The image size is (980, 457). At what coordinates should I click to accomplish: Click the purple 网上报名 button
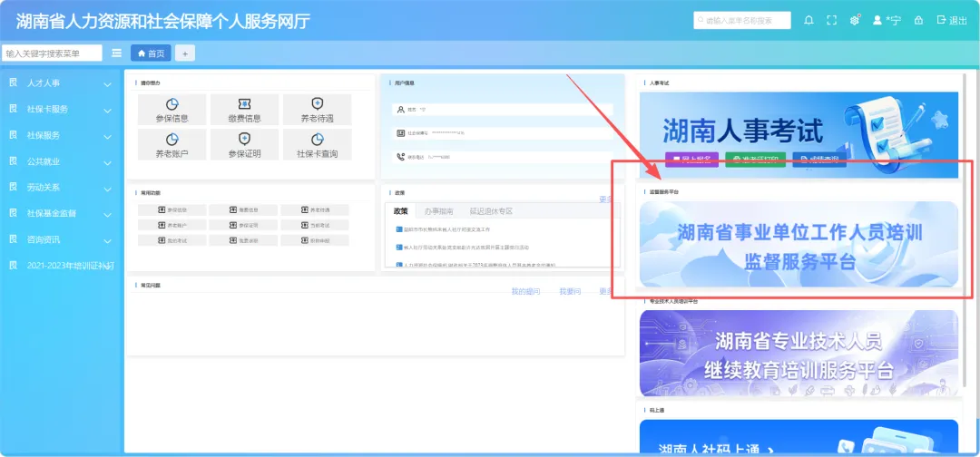[691, 160]
